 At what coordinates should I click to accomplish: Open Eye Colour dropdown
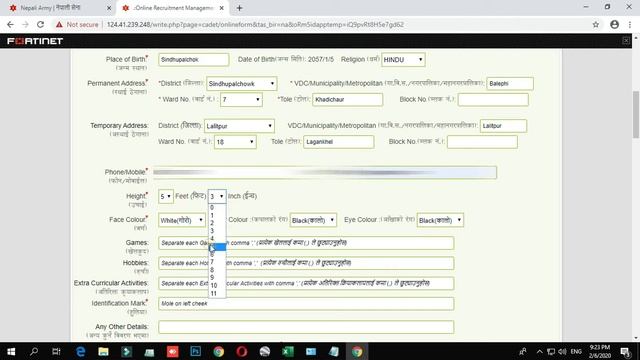tap(440, 220)
